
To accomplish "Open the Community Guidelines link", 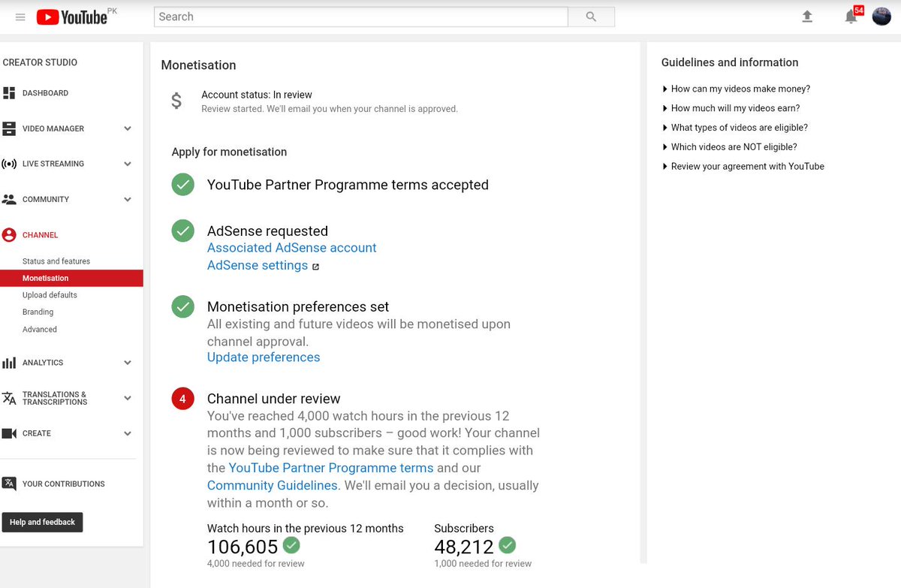I will click(x=273, y=485).
